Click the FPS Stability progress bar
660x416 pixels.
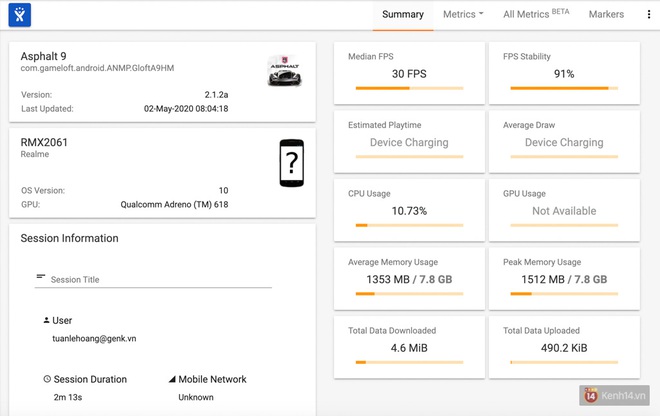point(564,88)
